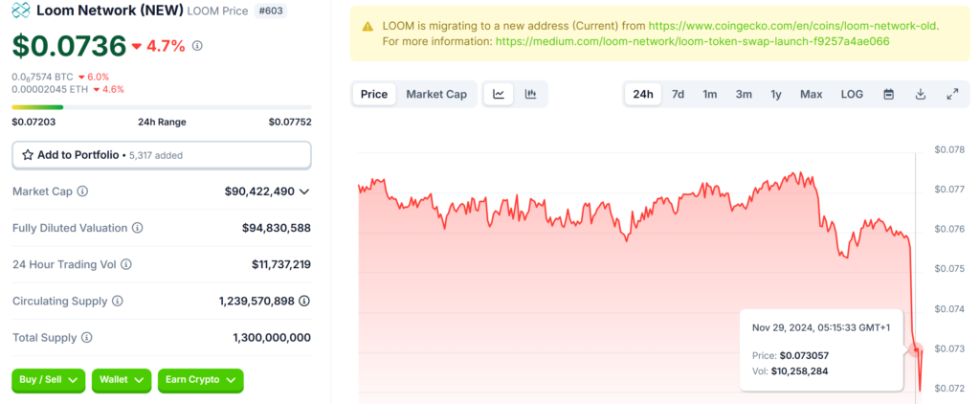Screen dimensions: 980x404
Task: Open the calendar date range picker
Action: 888,94
